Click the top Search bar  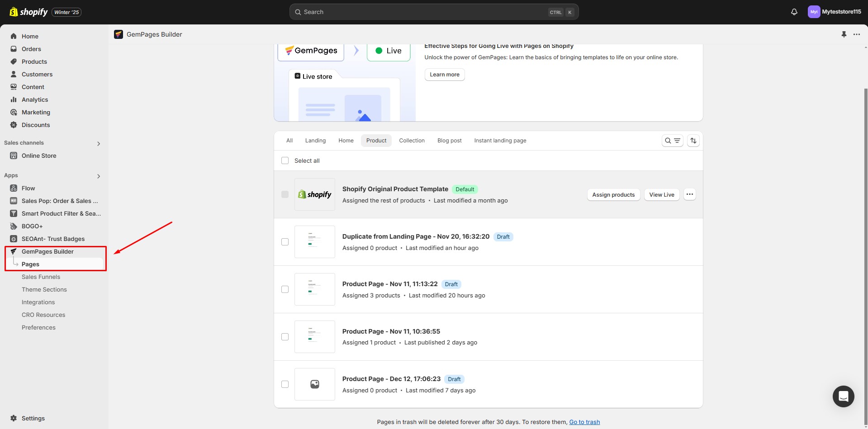pos(433,12)
